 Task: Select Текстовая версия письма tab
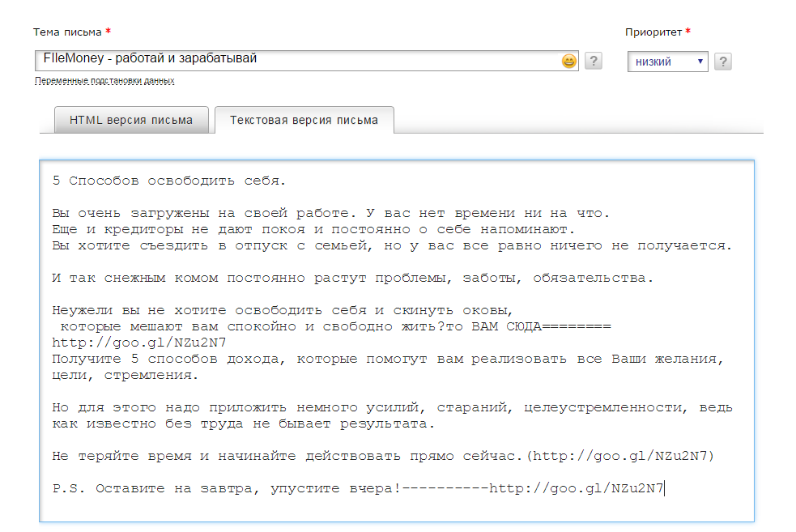304,120
